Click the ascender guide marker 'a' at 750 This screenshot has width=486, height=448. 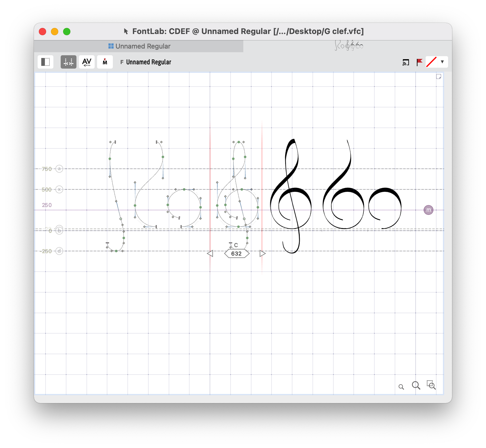(59, 169)
